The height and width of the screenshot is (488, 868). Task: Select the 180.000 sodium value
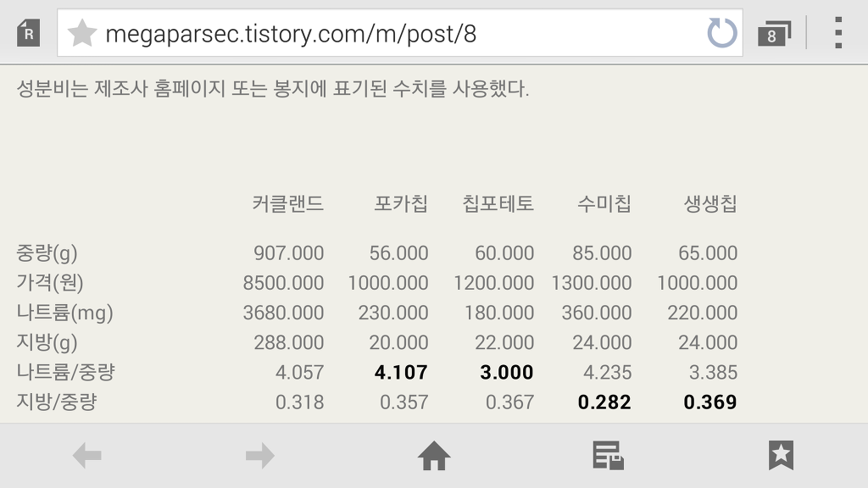click(499, 313)
